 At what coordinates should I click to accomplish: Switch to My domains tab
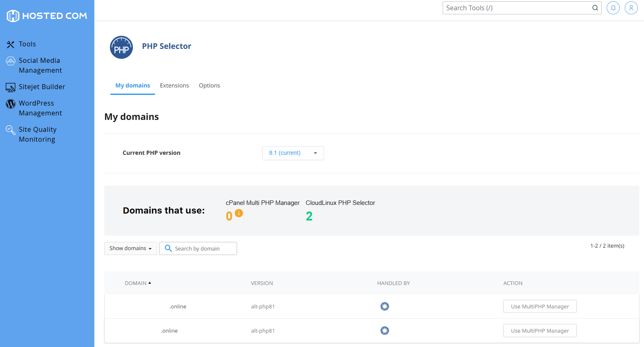click(132, 85)
